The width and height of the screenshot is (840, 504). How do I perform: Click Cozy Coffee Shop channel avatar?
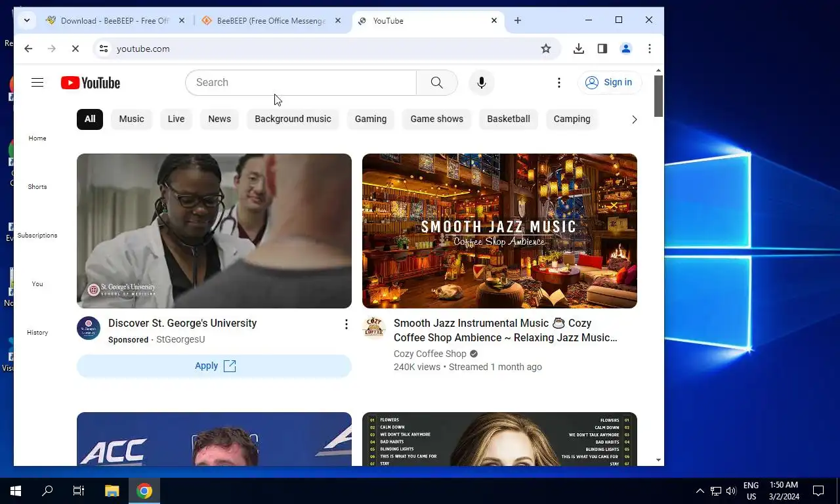click(374, 328)
